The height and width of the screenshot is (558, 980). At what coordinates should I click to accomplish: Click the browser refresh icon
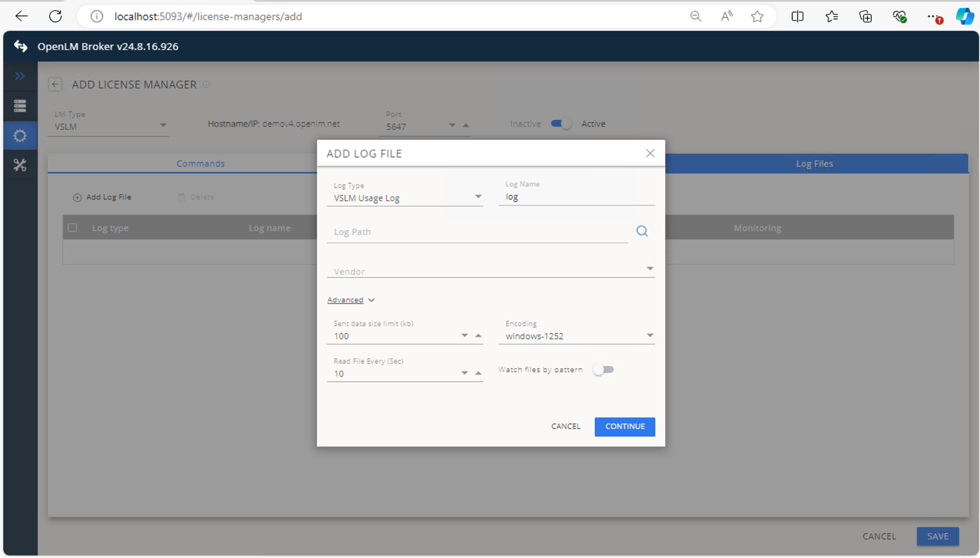pyautogui.click(x=56, y=17)
